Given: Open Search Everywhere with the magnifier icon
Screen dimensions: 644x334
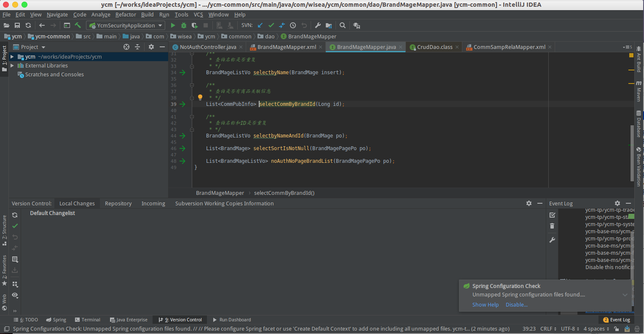Looking at the screenshot, I should click(x=342, y=25).
